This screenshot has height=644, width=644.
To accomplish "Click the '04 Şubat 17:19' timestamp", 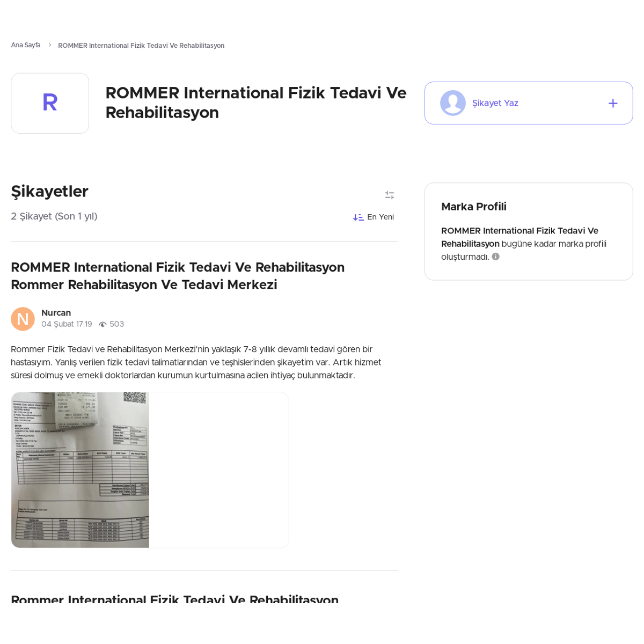I will 67,324.
